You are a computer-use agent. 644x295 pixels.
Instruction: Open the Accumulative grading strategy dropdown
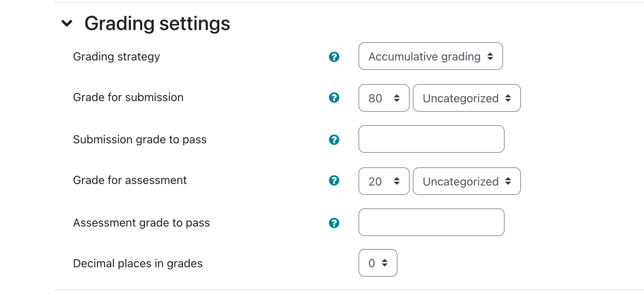431,56
